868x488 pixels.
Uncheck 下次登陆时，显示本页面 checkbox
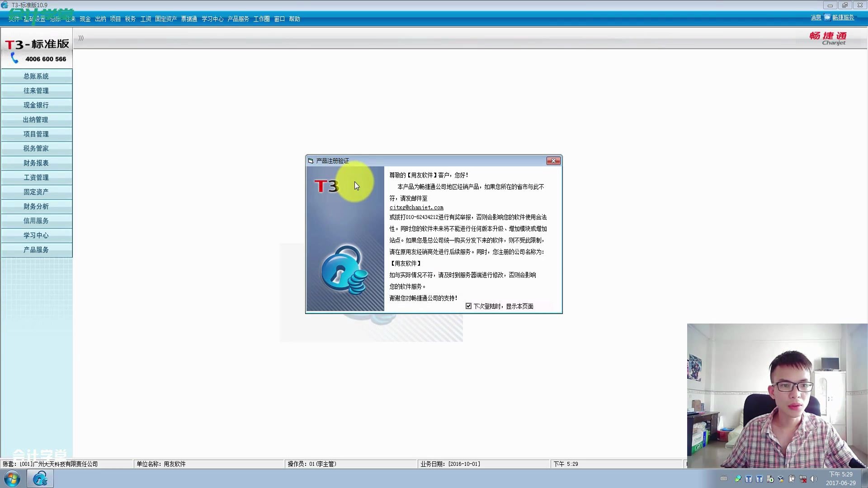[468, 306]
